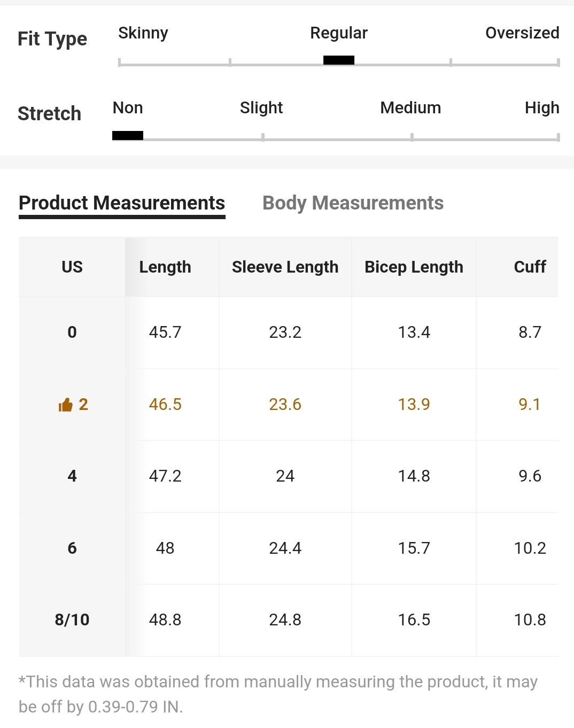Click the Regular fit label

339,33
